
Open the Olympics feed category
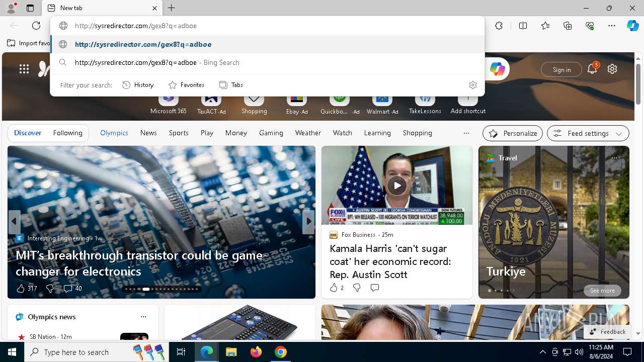(114, 133)
